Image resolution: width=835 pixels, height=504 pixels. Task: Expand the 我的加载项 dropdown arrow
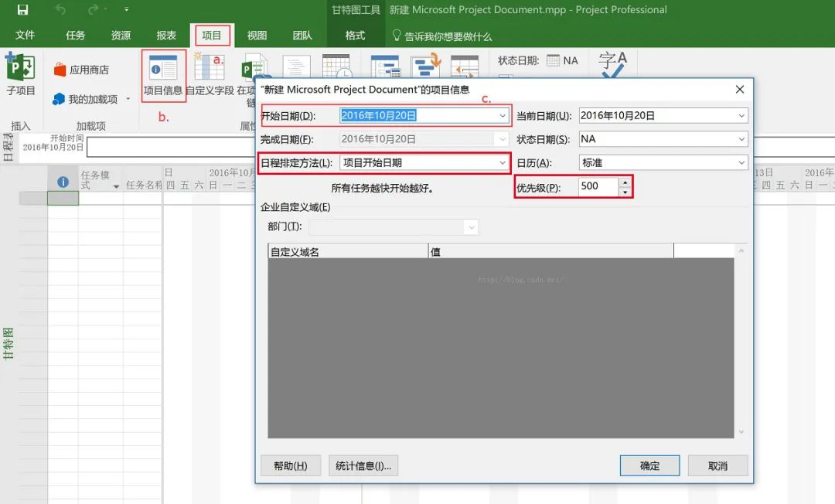click(x=128, y=99)
